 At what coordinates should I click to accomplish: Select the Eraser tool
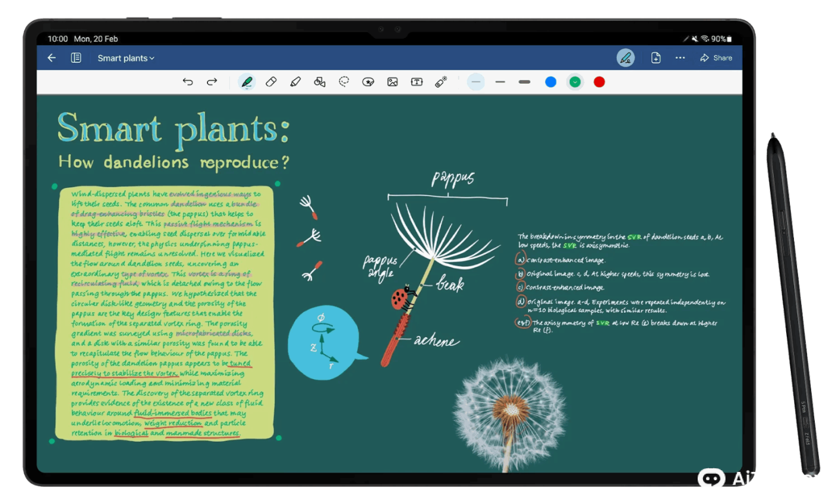tap(271, 82)
